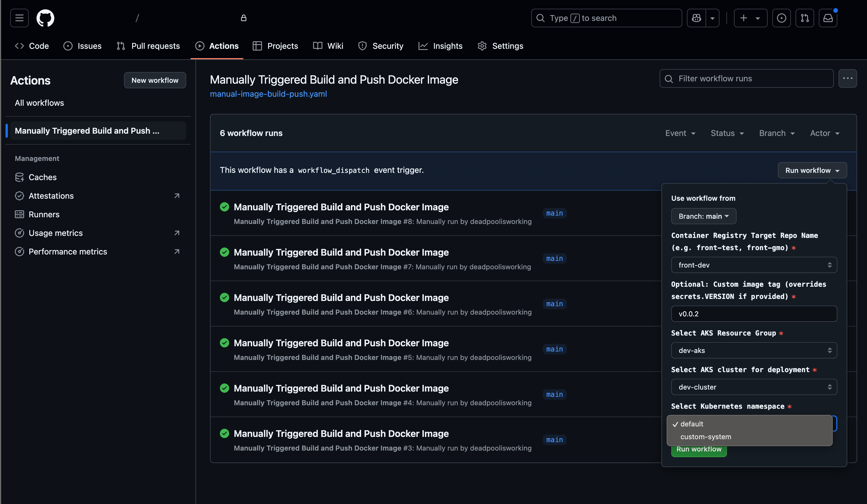Expand the Status filter dropdown
867x504 pixels.
coord(727,133)
